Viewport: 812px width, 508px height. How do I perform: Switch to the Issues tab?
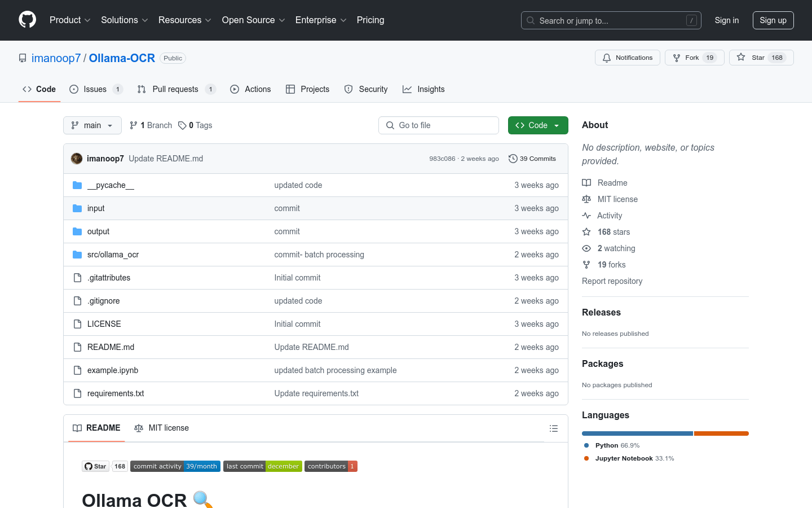[96, 89]
